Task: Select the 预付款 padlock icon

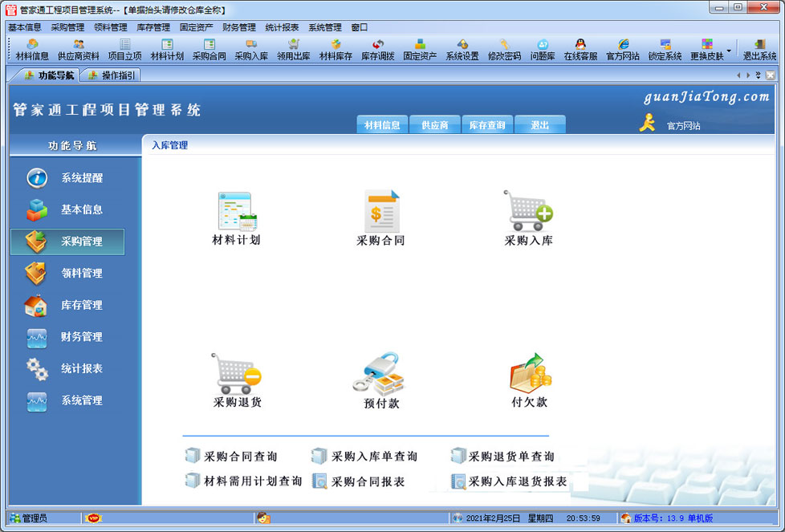Action: pos(381,374)
